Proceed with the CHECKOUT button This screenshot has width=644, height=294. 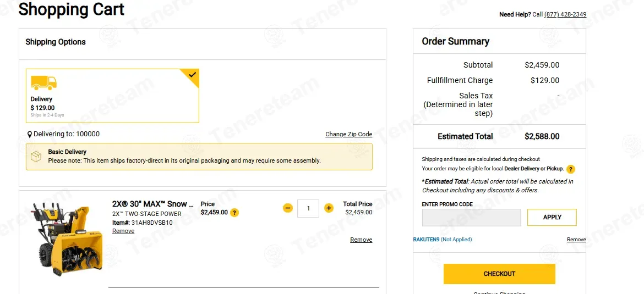(499, 274)
